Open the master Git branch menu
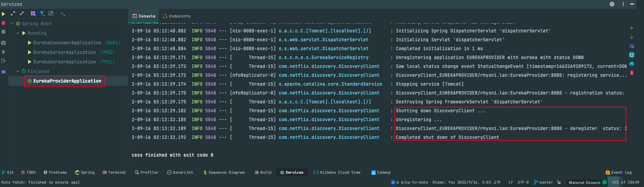The image size is (644, 187). tap(543, 182)
